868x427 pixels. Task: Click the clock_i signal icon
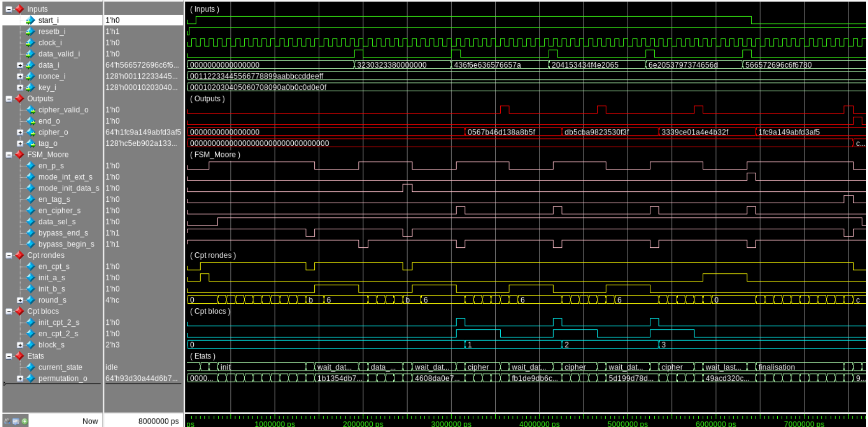click(x=30, y=43)
